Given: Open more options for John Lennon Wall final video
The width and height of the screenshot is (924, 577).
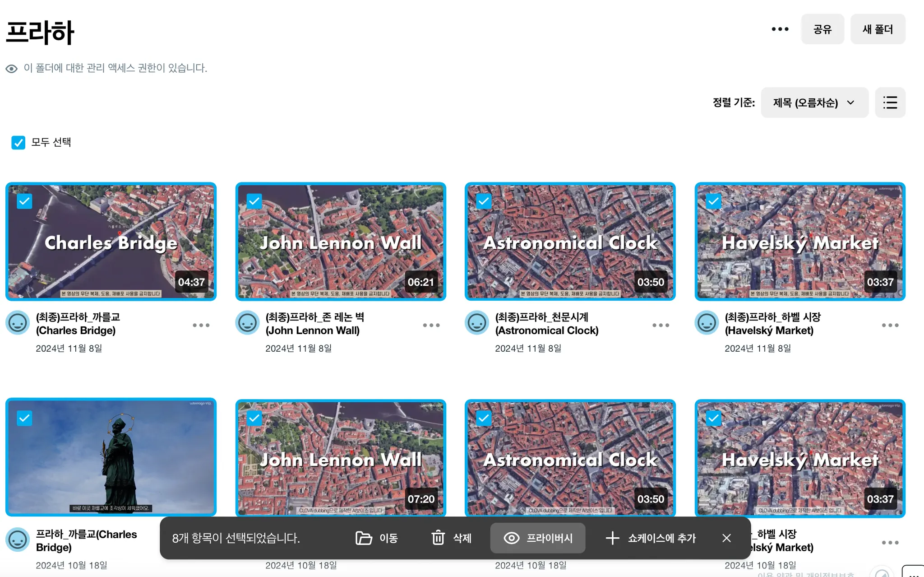Looking at the screenshot, I should point(431,325).
